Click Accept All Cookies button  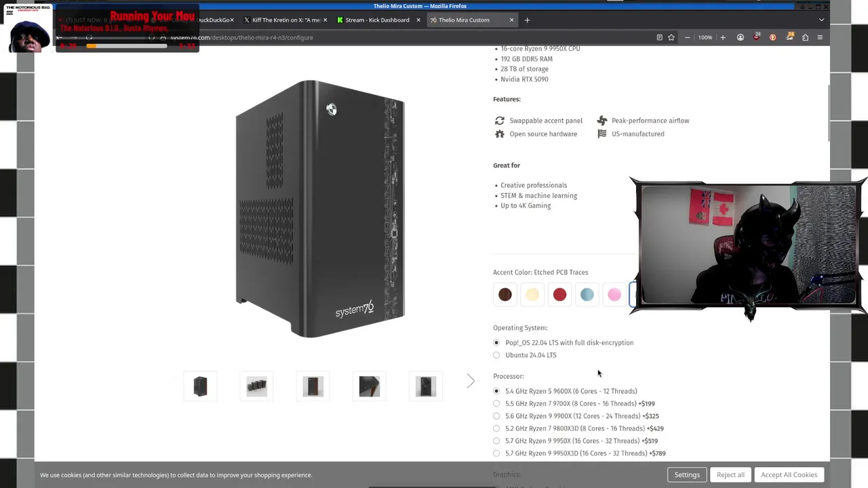pyautogui.click(x=789, y=475)
